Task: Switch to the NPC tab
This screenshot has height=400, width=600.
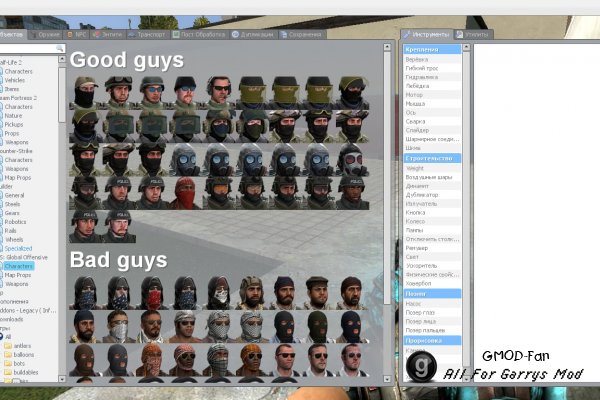Action: coord(77,34)
